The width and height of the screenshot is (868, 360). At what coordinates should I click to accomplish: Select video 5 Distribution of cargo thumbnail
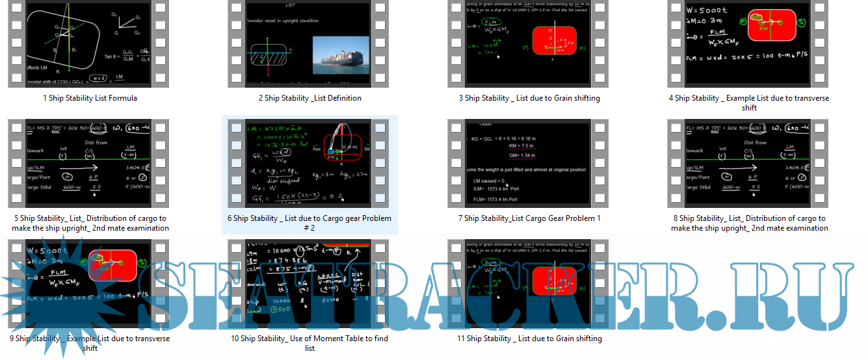point(89,163)
